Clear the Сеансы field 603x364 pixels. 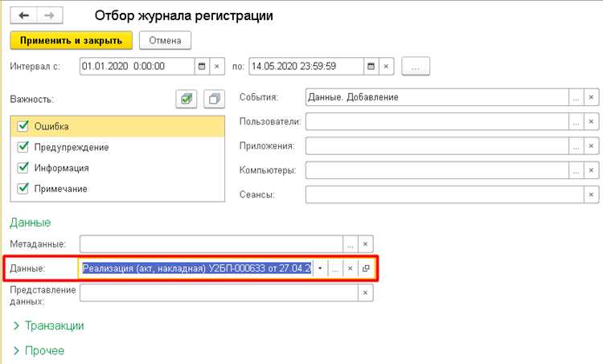tap(592, 194)
